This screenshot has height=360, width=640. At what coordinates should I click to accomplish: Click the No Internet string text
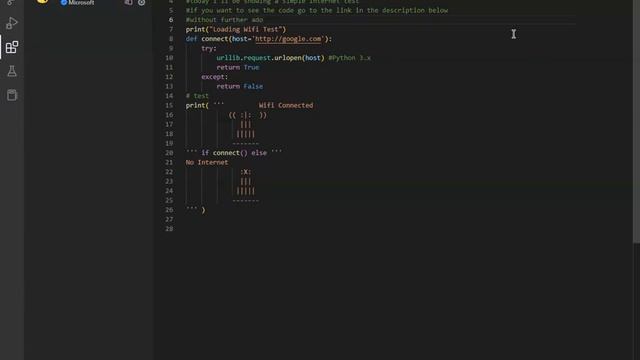tap(207, 162)
